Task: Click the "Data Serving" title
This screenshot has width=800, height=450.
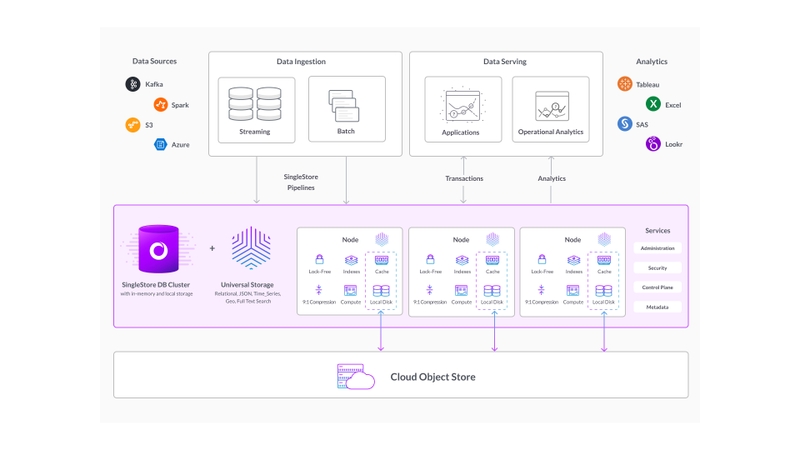Action: [505, 61]
